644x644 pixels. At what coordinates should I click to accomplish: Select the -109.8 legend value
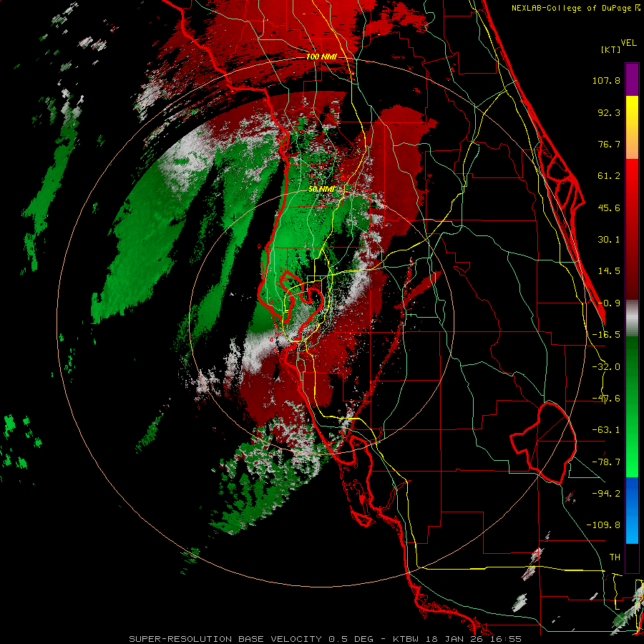[x=603, y=525]
